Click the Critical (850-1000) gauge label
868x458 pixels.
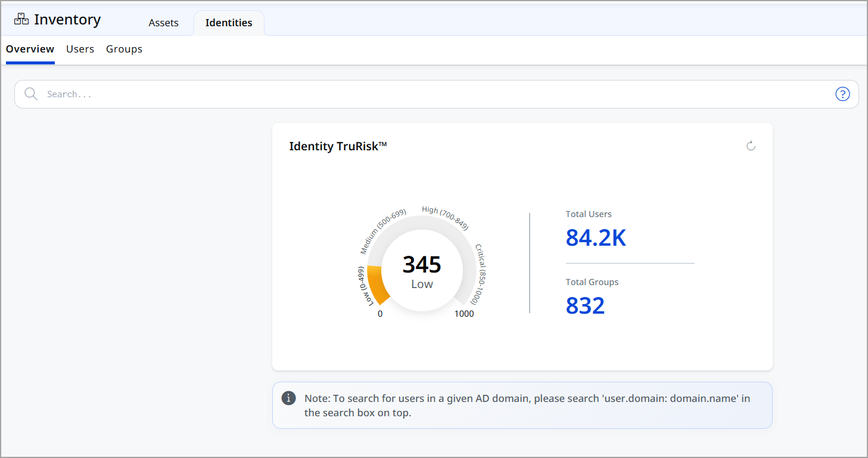coord(482,274)
